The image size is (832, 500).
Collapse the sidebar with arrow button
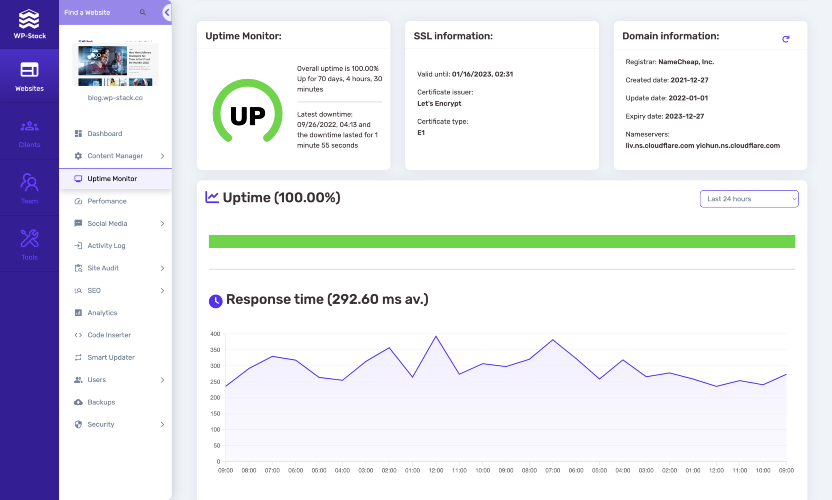(167, 12)
